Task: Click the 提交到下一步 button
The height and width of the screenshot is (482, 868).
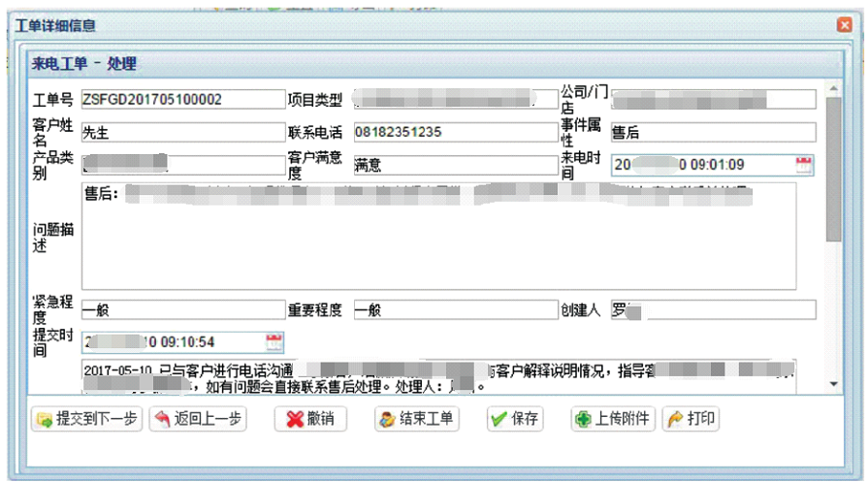Action: 86,419
